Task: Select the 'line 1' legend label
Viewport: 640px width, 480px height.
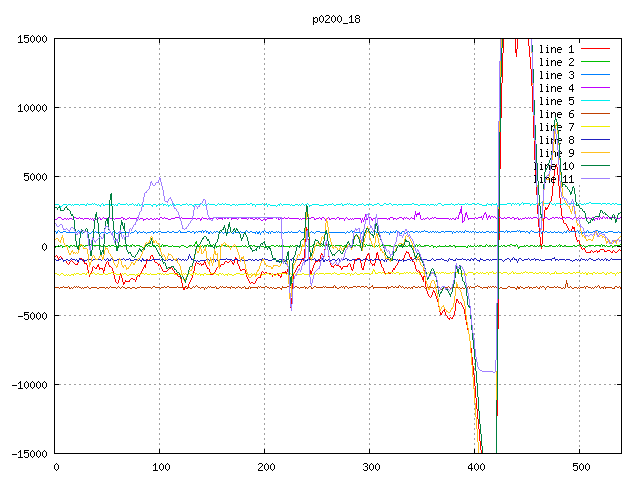Action: coord(556,49)
